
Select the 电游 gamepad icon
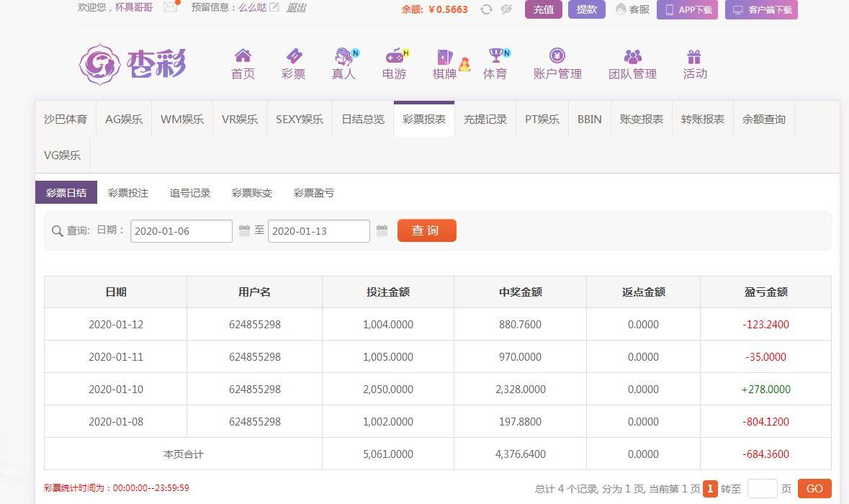click(394, 56)
